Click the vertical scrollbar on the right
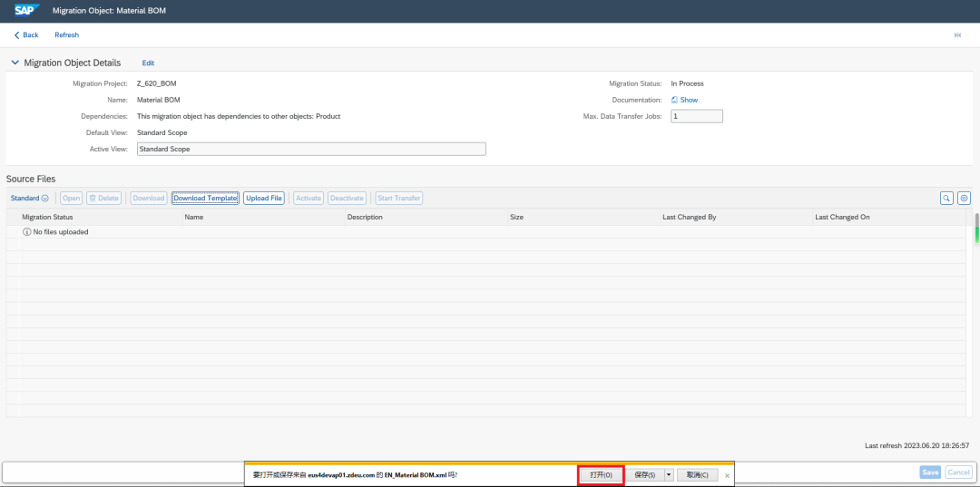The height and width of the screenshot is (487, 980). point(976,229)
